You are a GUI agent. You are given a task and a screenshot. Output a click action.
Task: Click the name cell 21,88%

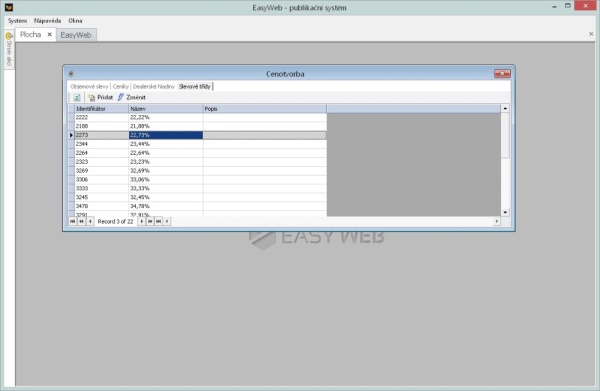tap(166, 126)
